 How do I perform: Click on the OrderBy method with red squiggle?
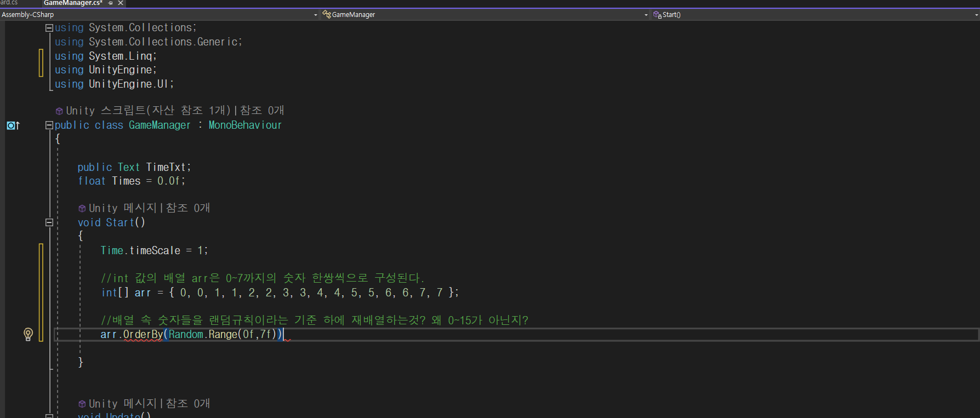coord(143,335)
